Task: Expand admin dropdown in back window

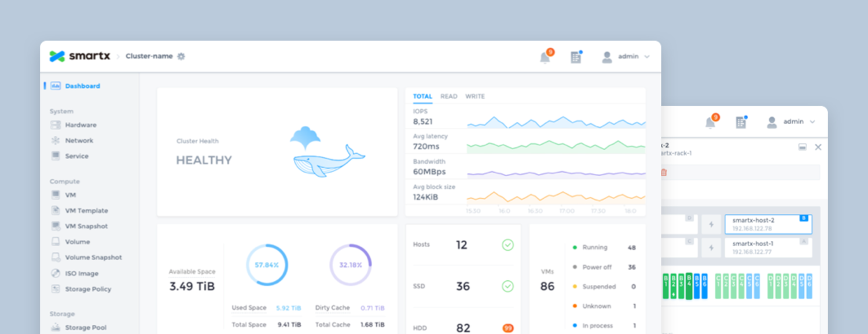Action: click(x=812, y=122)
